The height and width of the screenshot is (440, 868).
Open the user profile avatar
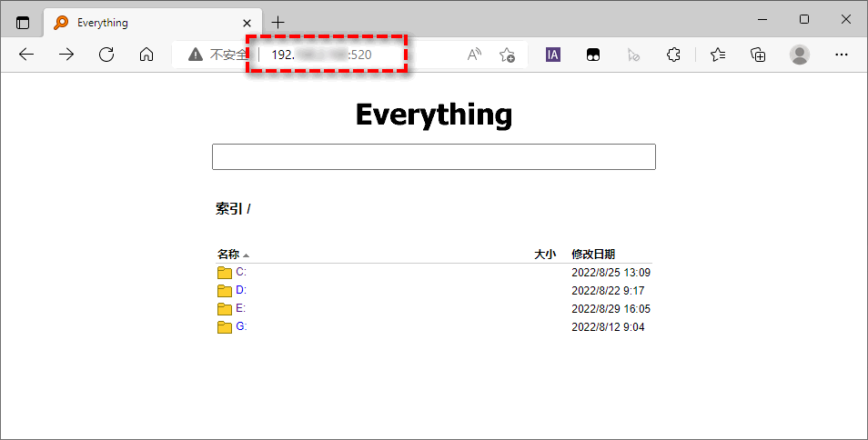coord(800,55)
